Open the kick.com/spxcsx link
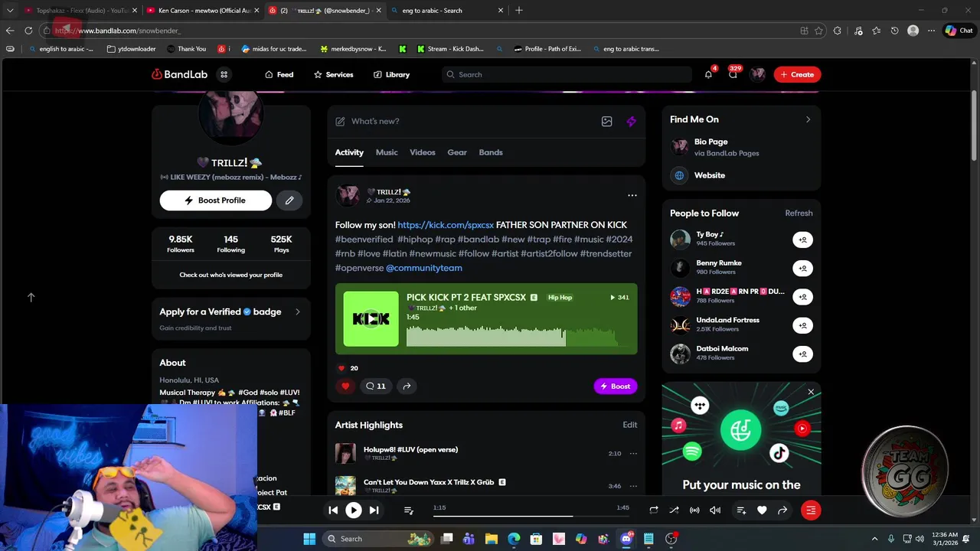980x551 pixels. (x=446, y=225)
